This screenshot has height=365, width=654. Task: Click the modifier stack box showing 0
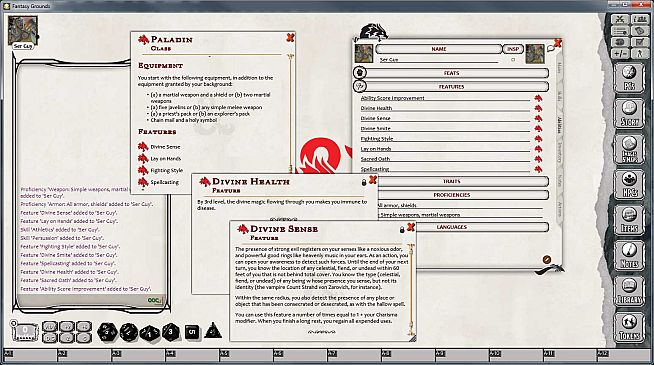pyautogui.click(x=25, y=332)
